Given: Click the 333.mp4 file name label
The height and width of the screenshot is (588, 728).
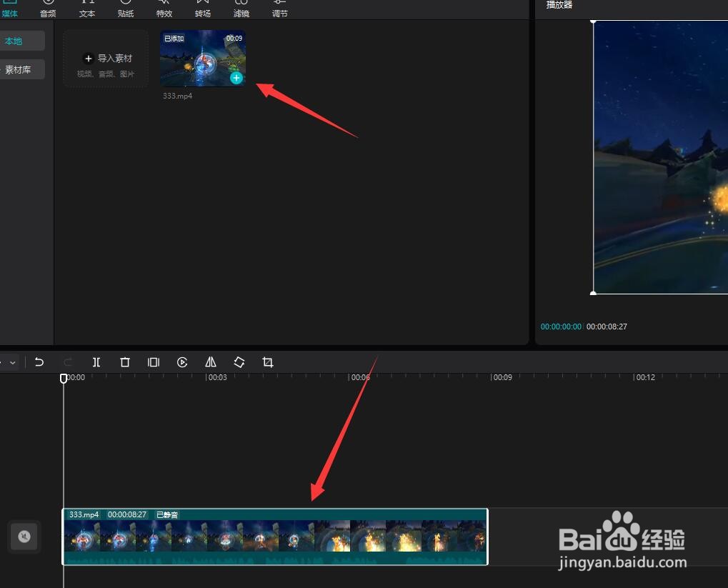Looking at the screenshot, I should (177, 96).
